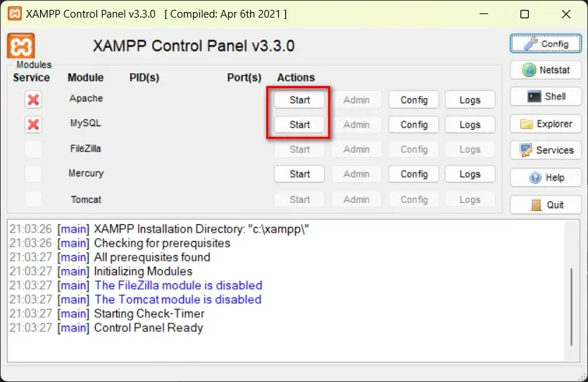Launch Shell using the terminal icon button
This screenshot has width=588, height=382.
[x=545, y=97]
